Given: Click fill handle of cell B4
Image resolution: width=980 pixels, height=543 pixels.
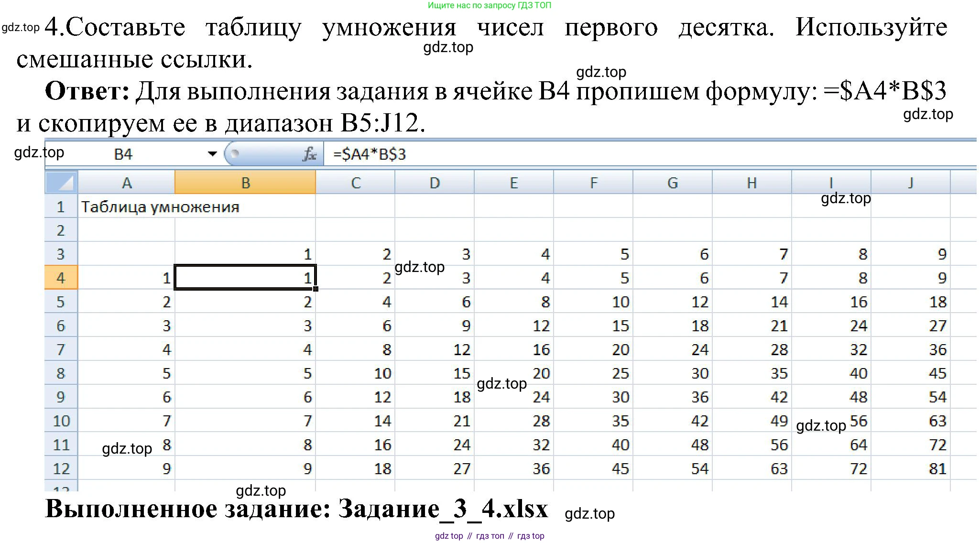Looking at the screenshot, I should (x=316, y=289).
